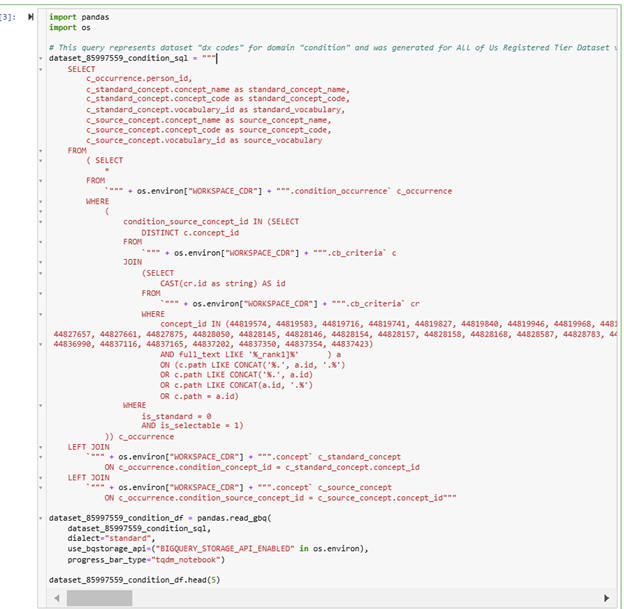
Task: Click 'AND is_selectable = 1)' condition
Action: pyautogui.click(x=192, y=426)
